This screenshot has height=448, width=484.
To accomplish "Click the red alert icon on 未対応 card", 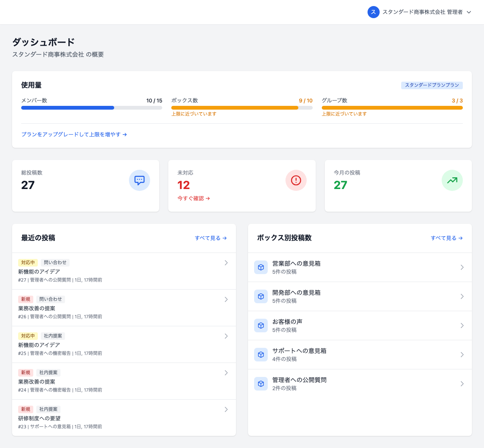I will tap(296, 180).
